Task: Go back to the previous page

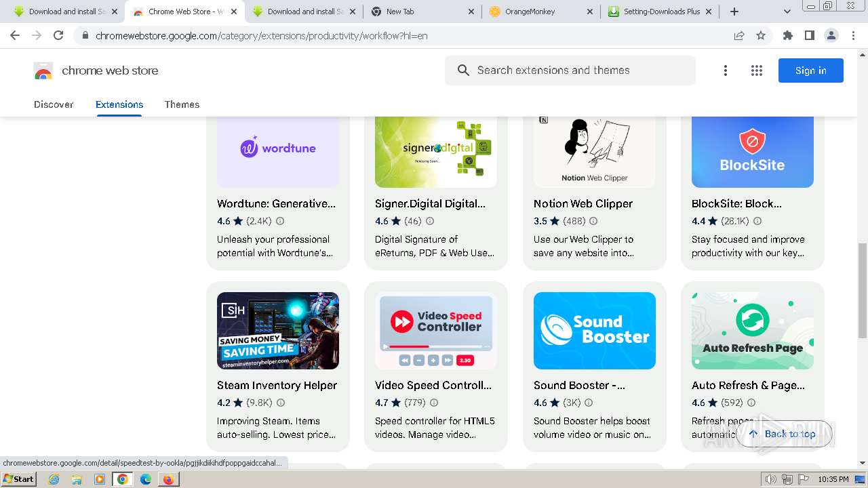Action: 15,35
